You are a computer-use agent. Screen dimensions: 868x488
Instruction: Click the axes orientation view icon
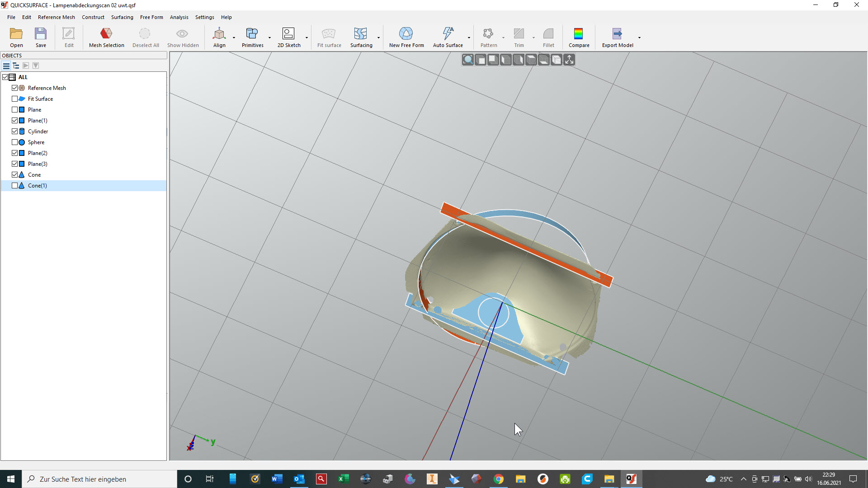pyautogui.click(x=569, y=60)
